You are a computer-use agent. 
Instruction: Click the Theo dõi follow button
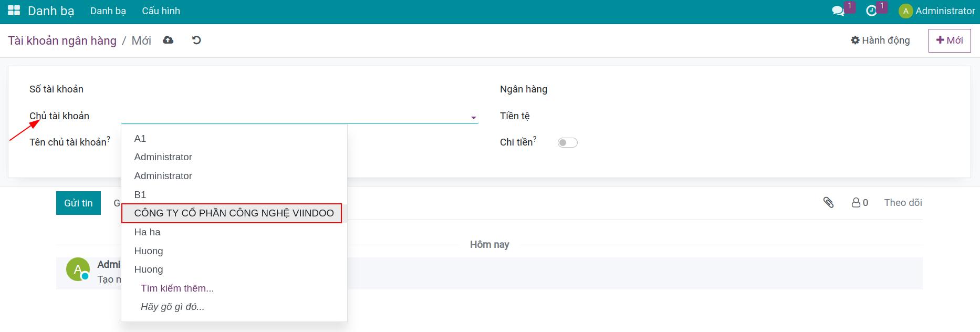tap(903, 202)
